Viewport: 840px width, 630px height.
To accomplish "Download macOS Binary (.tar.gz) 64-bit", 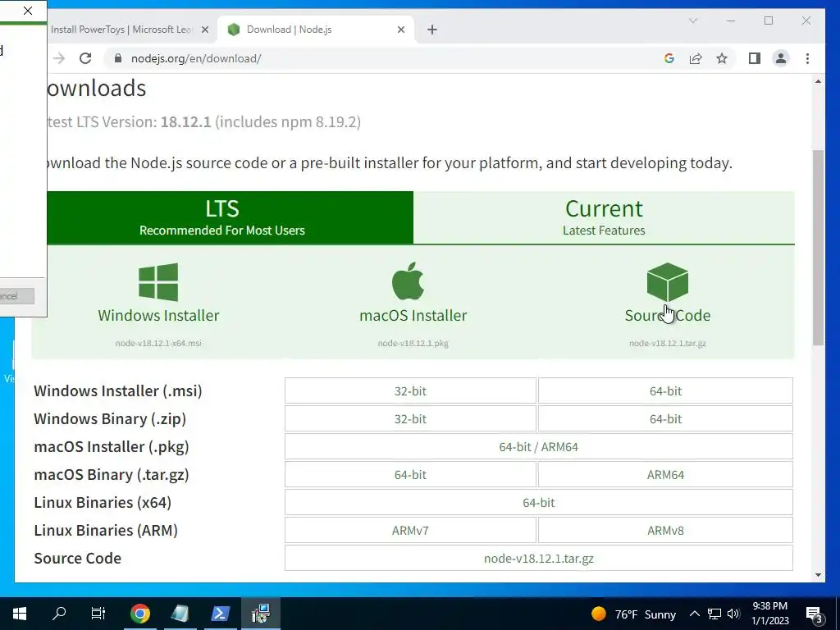I will point(410,474).
